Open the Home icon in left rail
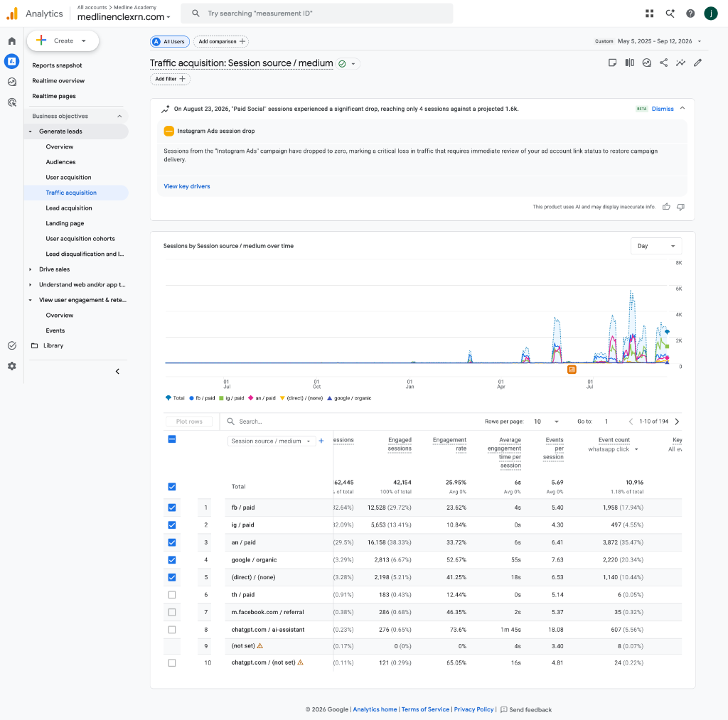The width and height of the screenshot is (728, 720). pyautogui.click(x=12, y=41)
